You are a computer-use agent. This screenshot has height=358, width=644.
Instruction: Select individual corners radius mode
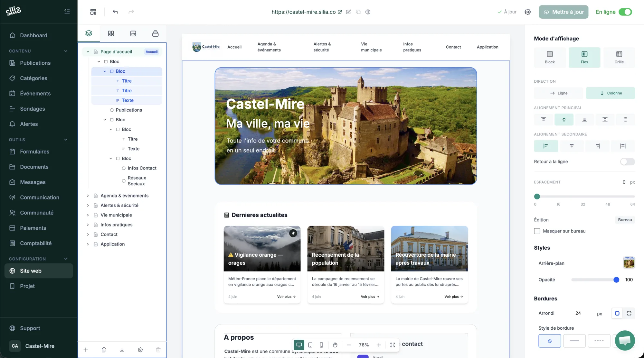click(x=629, y=313)
